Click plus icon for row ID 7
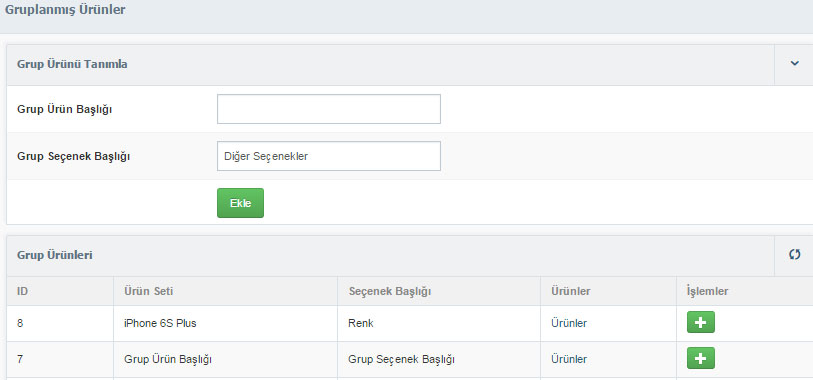Image resolution: width=813 pixels, height=380 pixels. point(700,358)
